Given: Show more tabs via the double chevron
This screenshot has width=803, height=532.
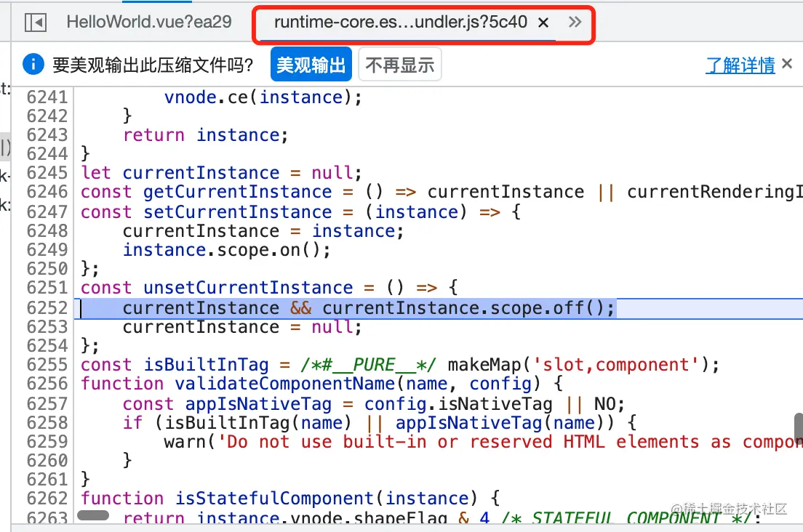Looking at the screenshot, I should (x=575, y=22).
